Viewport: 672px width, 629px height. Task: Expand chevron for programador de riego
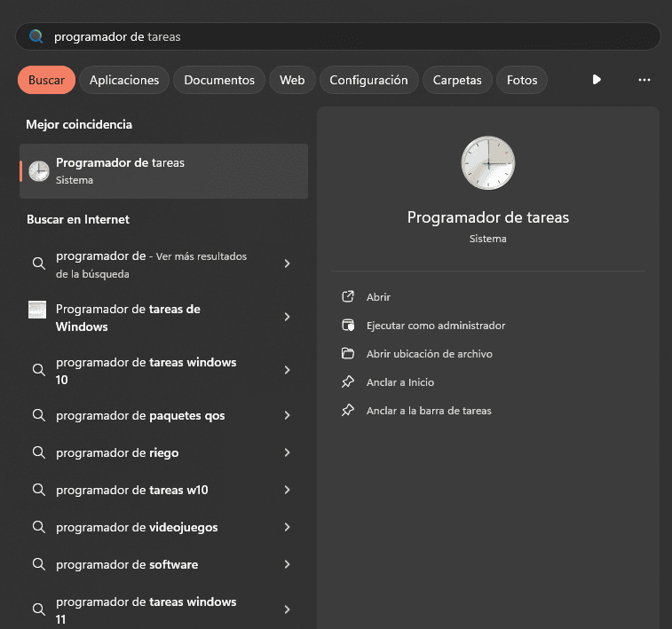(287, 452)
